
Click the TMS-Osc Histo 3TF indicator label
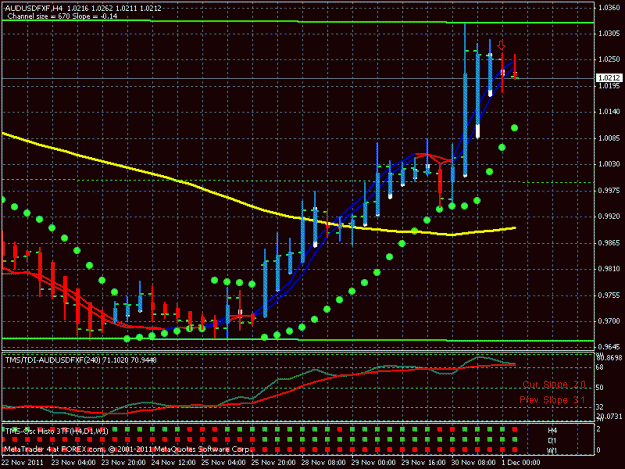coord(56,431)
